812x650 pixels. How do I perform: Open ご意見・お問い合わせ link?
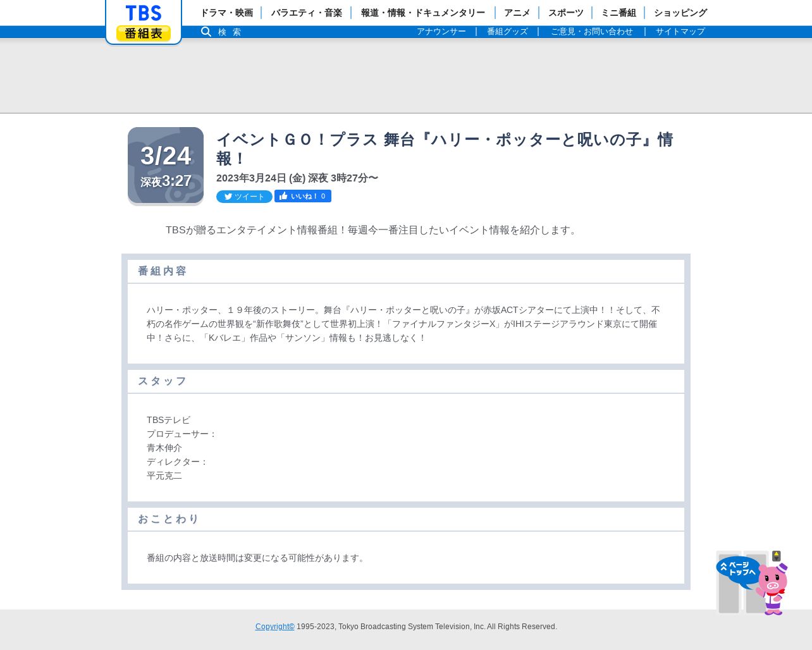[x=592, y=32]
